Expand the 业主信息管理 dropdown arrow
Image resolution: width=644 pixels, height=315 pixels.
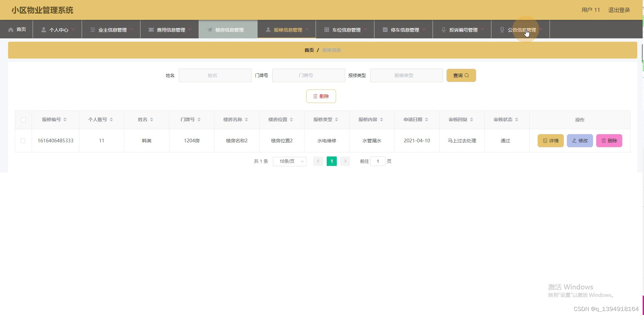tap(131, 29)
